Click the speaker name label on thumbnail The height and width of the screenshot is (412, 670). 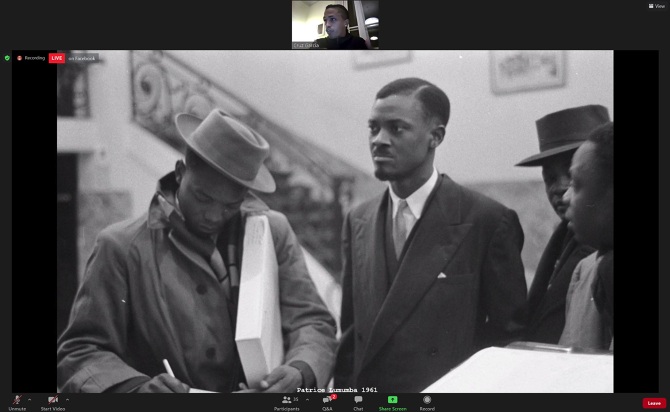(304, 45)
